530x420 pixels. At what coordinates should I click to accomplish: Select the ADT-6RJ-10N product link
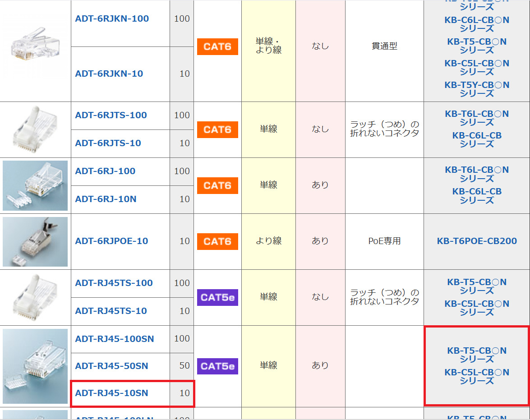click(106, 199)
